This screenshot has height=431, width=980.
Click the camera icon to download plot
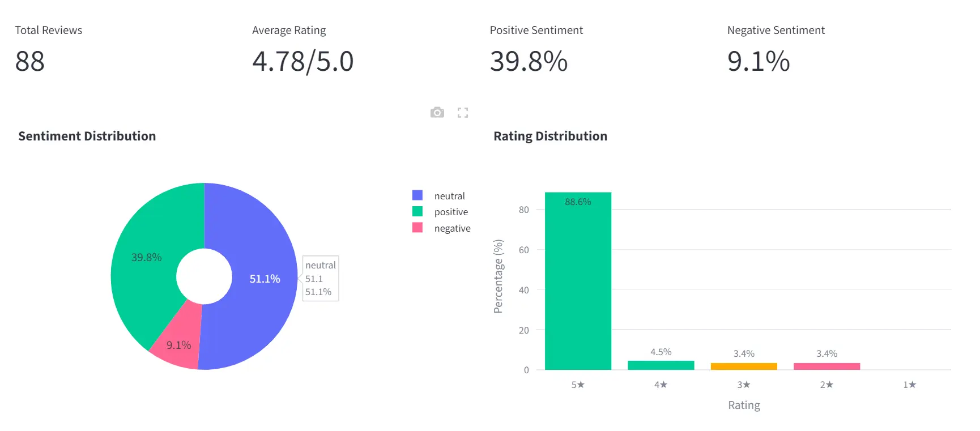pyautogui.click(x=437, y=112)
